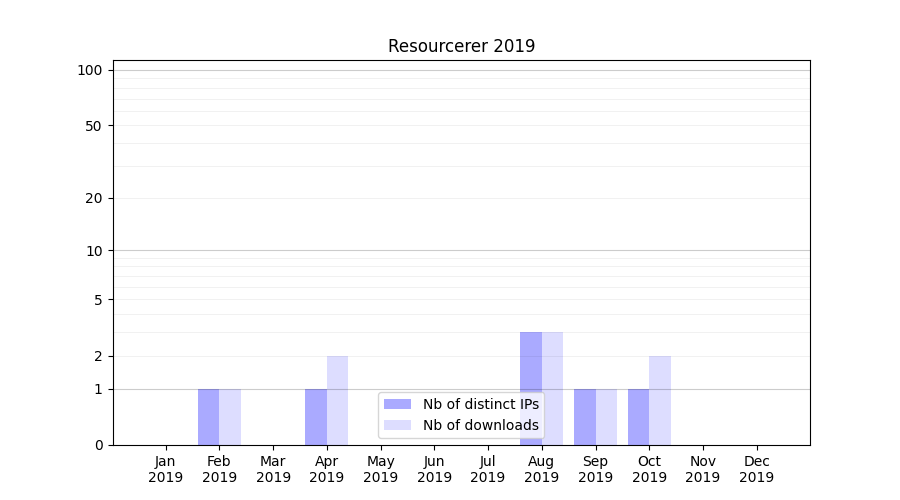The image size is (900, 500).
Task: Click the 10 y-axis tick label
Action: (94, 251)
